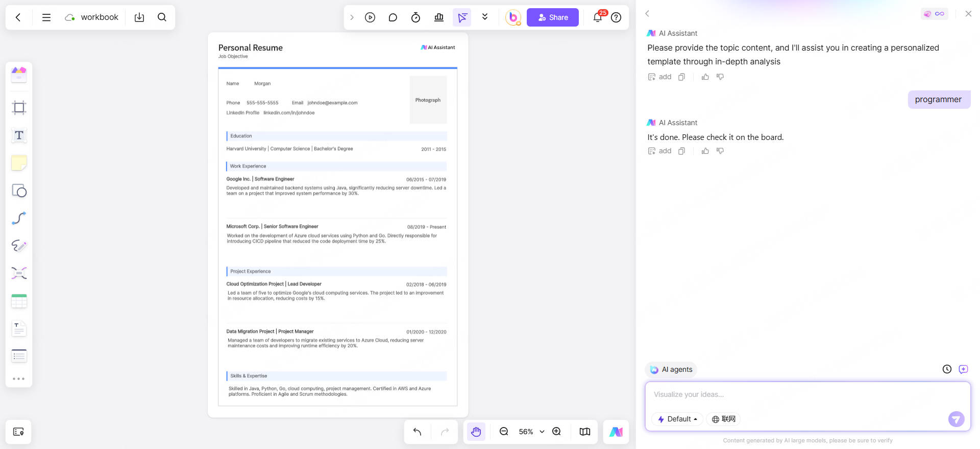This screenshot has height=449, width=980.
Task: Select the Frame tool
Action: 19,107
